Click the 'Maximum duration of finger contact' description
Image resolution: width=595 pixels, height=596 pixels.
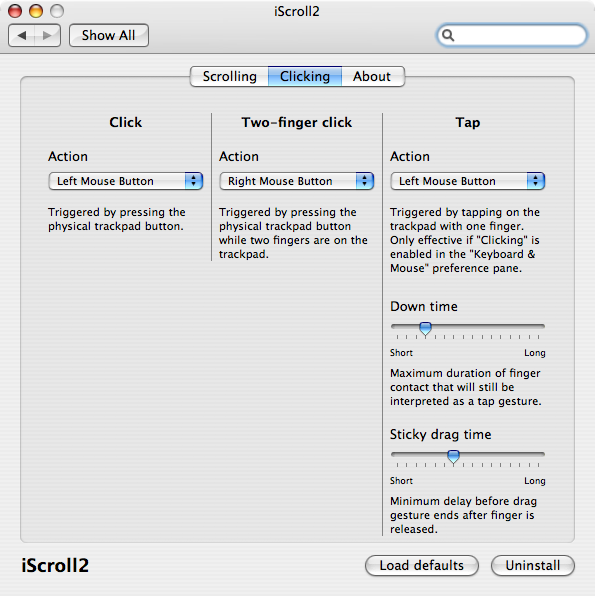click(465, 387)
